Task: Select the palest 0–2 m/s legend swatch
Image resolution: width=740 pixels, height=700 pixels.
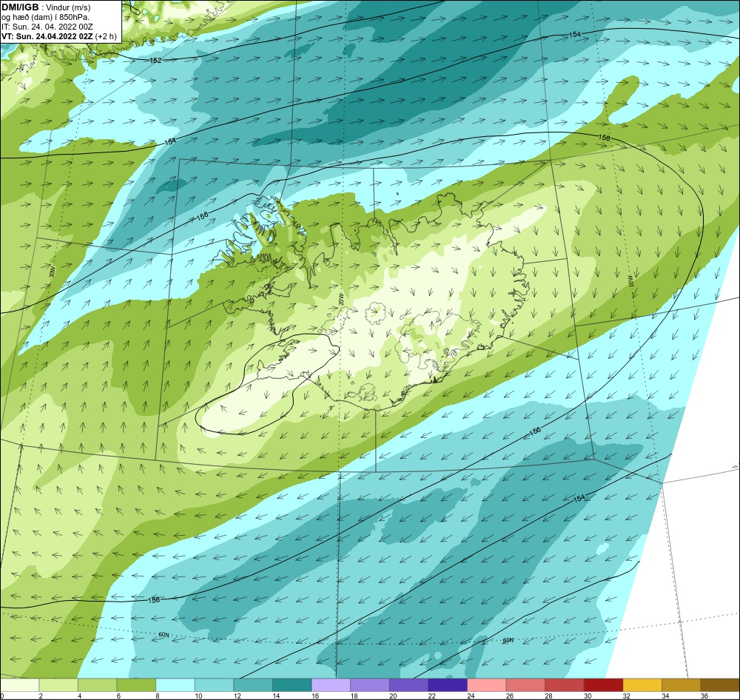Action: coord(19,685)
